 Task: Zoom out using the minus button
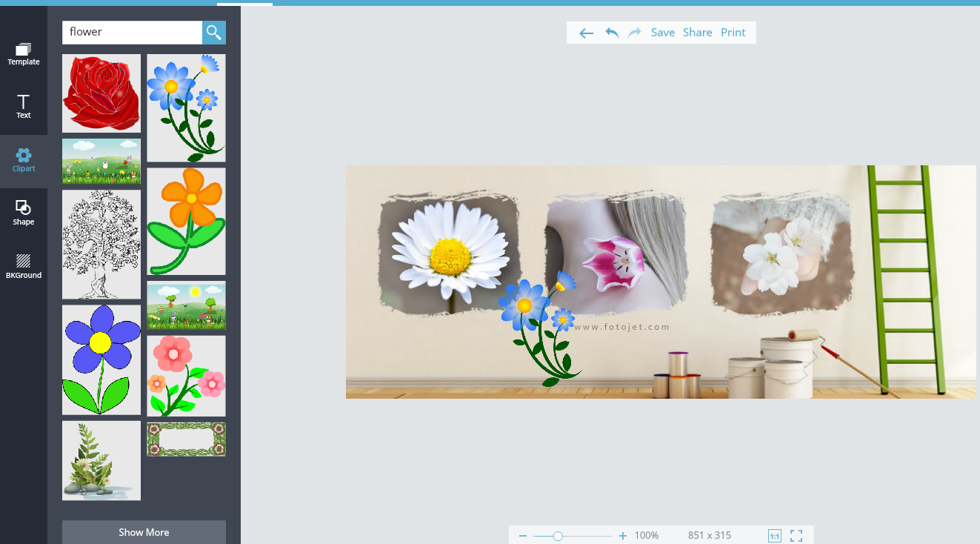point(523,535)
